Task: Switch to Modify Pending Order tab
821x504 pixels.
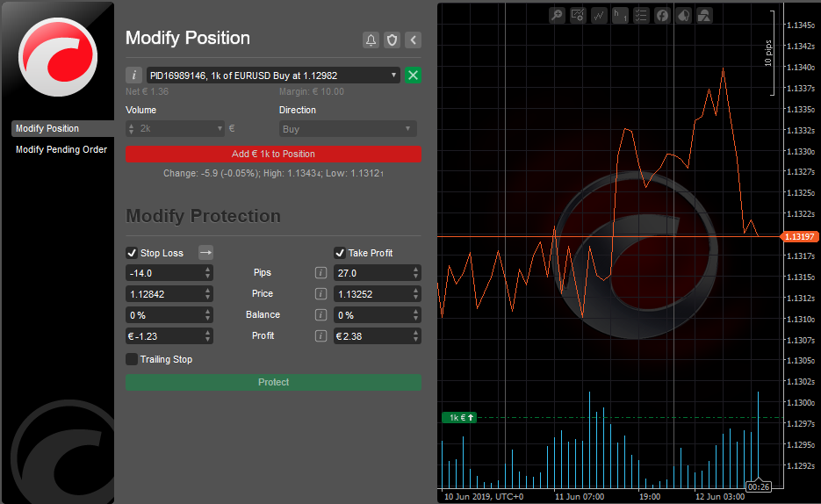Action: (x=61, y=149)
